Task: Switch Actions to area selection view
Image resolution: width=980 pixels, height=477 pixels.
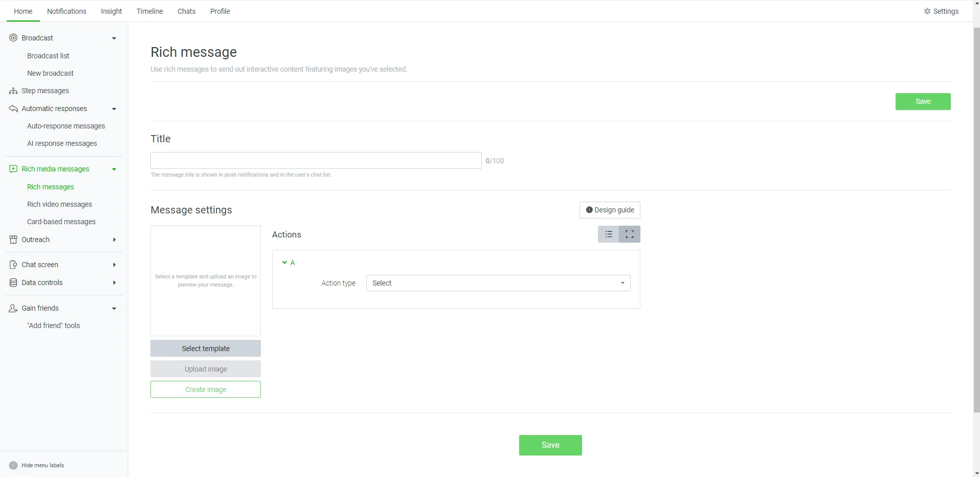Action: pyautogui.click(x=630, y=234)
